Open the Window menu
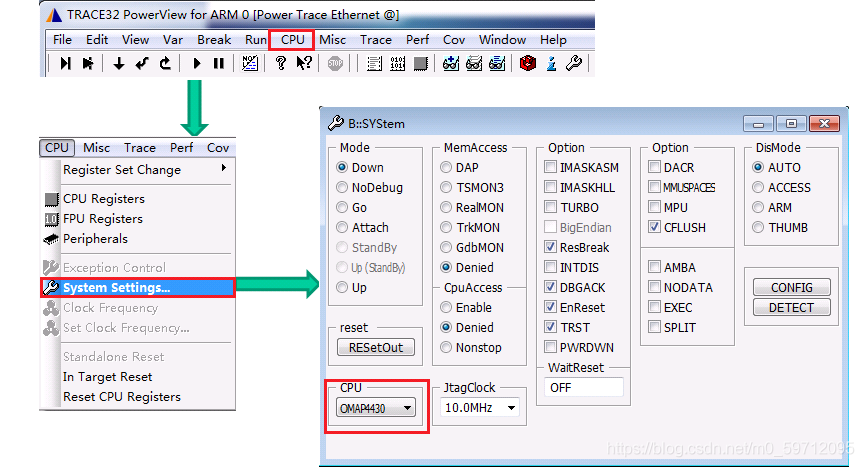The image size is (864, 467). (502, 40)
